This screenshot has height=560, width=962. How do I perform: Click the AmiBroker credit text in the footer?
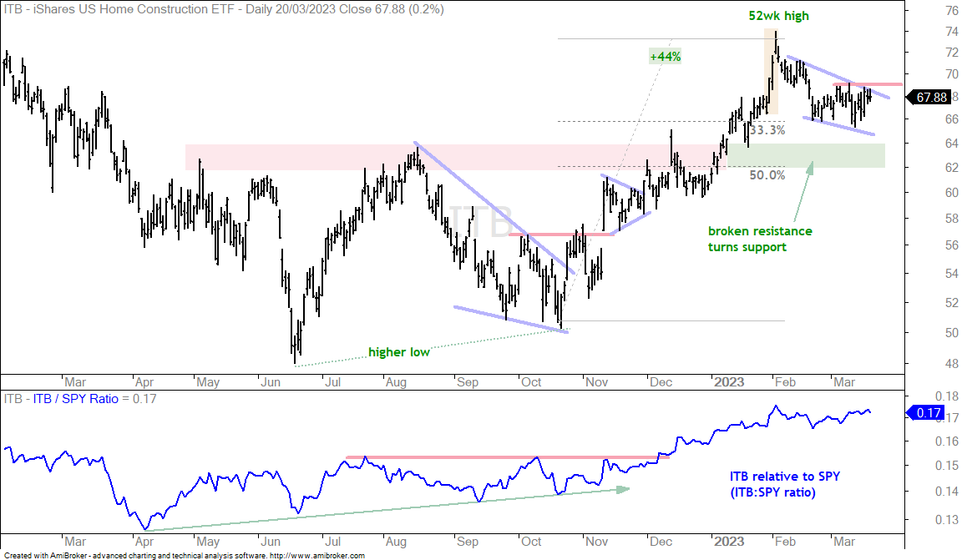(184, 556)
